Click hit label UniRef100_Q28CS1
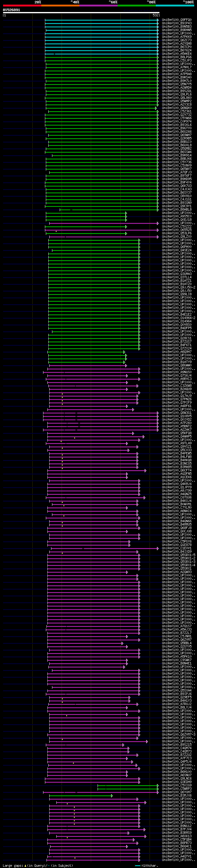Screen dimensions: 197x868 click(x=177, y=338)
